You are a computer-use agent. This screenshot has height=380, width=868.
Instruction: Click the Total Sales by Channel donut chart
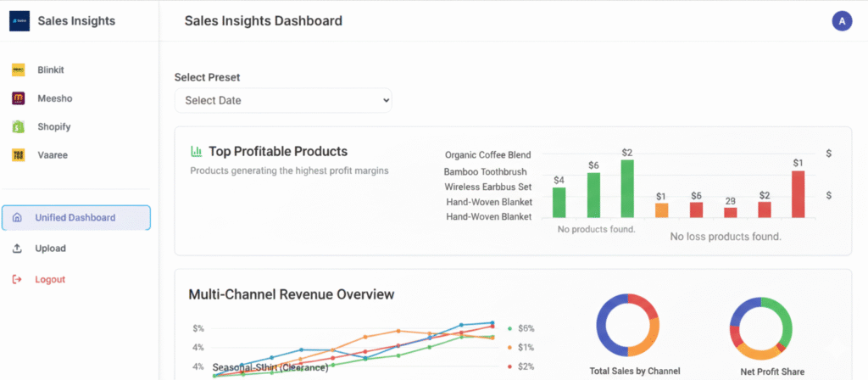[628, 326]
